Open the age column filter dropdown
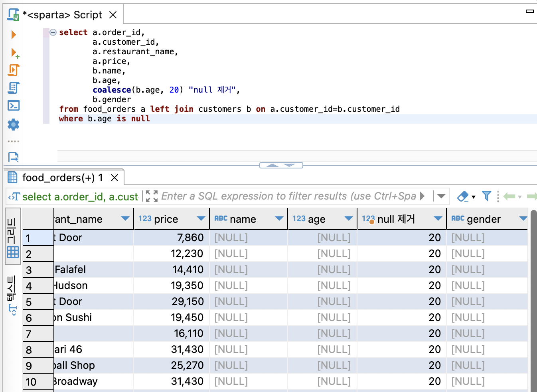The height and width of the screenshot is (392, 537). 349,219
